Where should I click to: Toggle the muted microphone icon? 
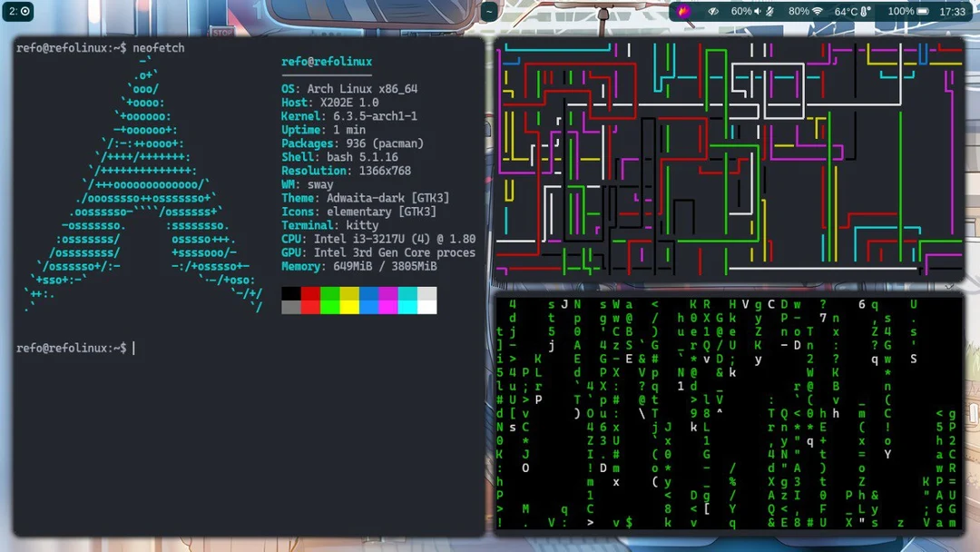pyautogui.click(x=771, y=12)
